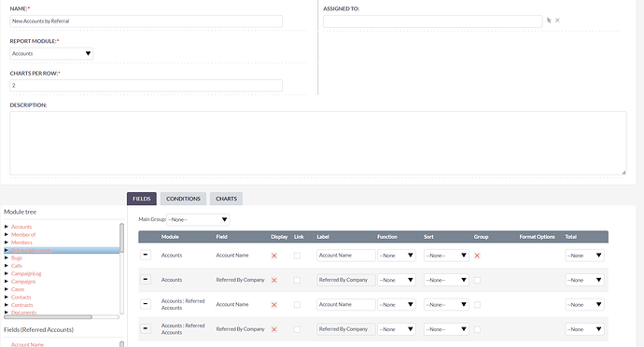Remove the Referred Accounts Account Name row
The image size is (644, 347).
point(146,304)
